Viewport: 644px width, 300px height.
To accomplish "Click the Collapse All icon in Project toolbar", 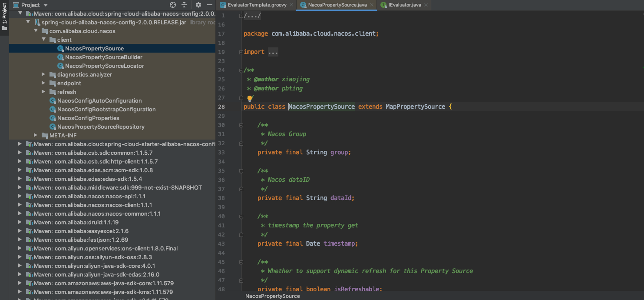I will [183, 5].
